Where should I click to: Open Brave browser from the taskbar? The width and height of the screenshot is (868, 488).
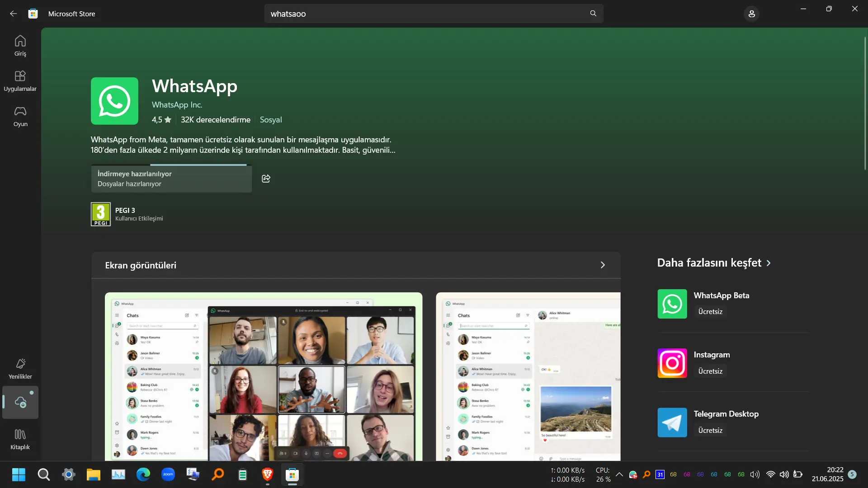coord(268,474)
